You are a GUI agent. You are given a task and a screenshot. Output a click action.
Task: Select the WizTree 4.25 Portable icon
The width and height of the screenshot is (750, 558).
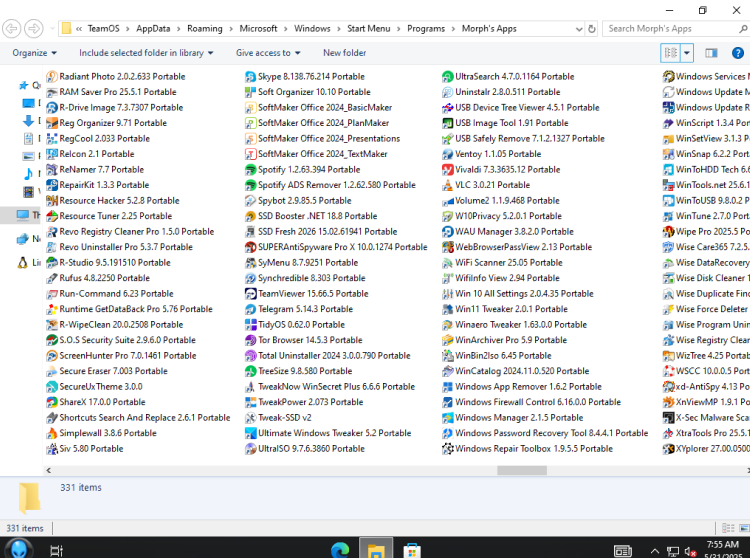pyautogui.click(x=668, y=356)
